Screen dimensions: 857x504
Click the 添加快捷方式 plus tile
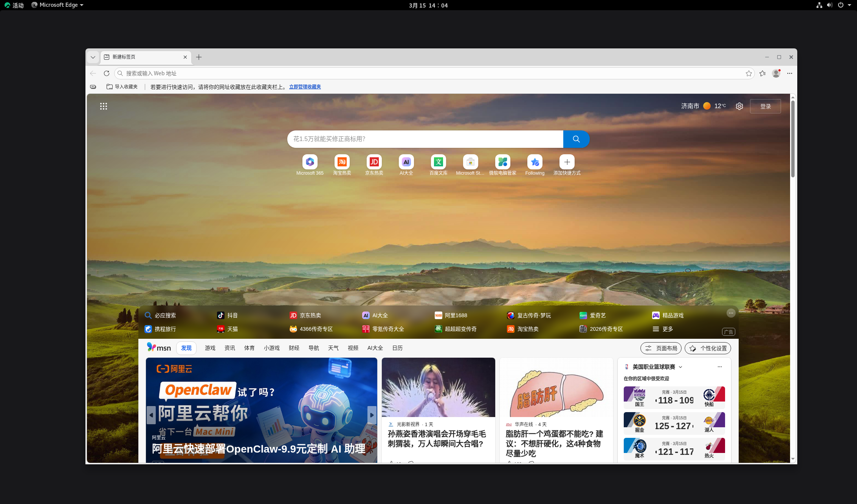point(567,162)
